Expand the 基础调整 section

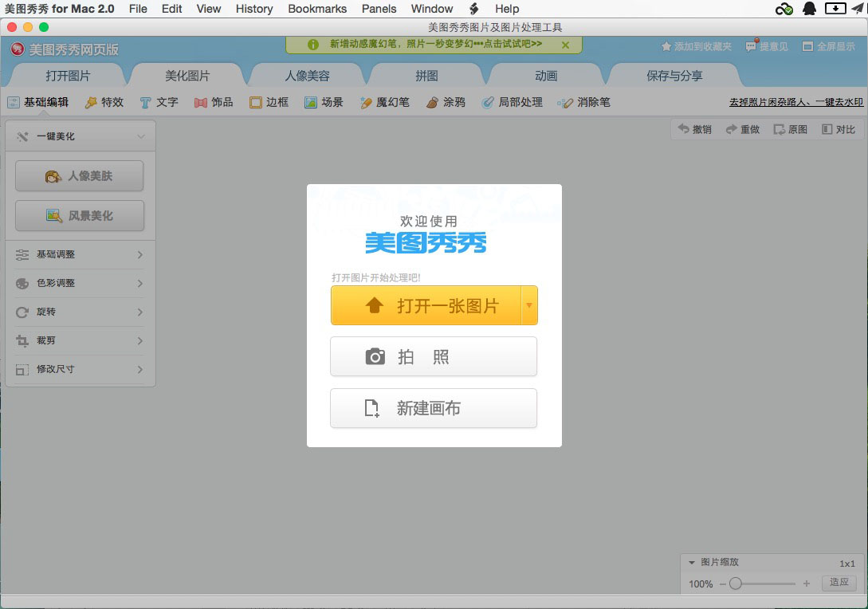[x=80, y=254]
